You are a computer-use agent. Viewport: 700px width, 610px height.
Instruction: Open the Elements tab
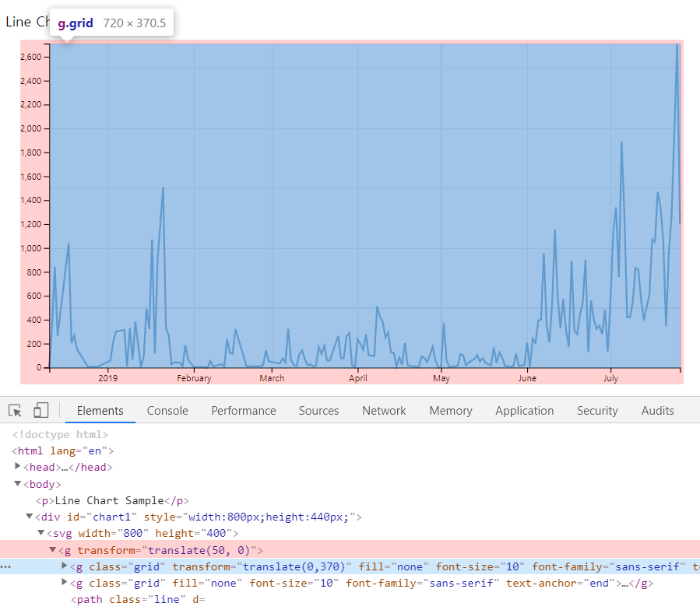pyautogui.click(x=100, y=411)
